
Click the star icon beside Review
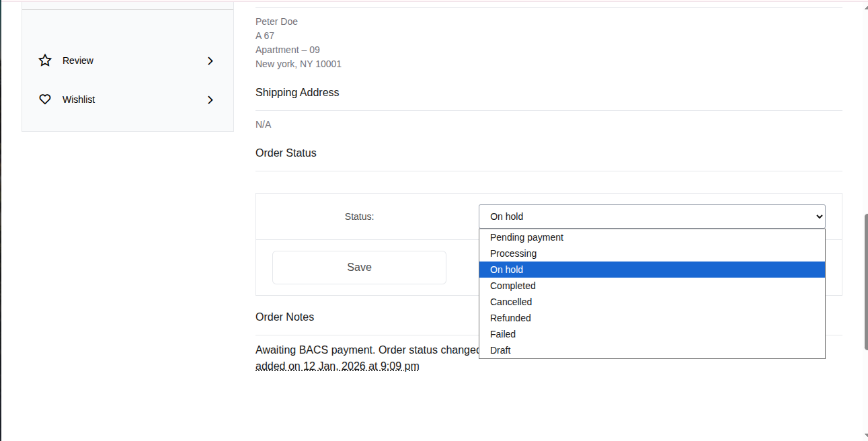tap(44, 60)
